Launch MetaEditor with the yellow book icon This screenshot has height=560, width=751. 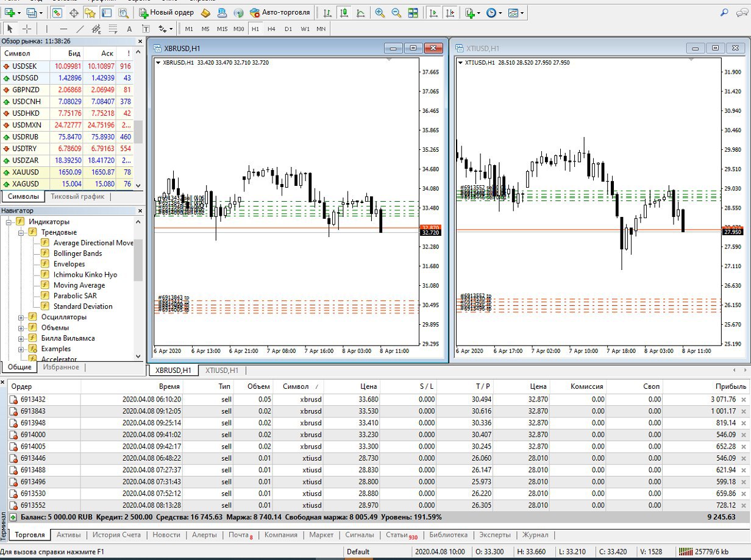coord(205,12)
